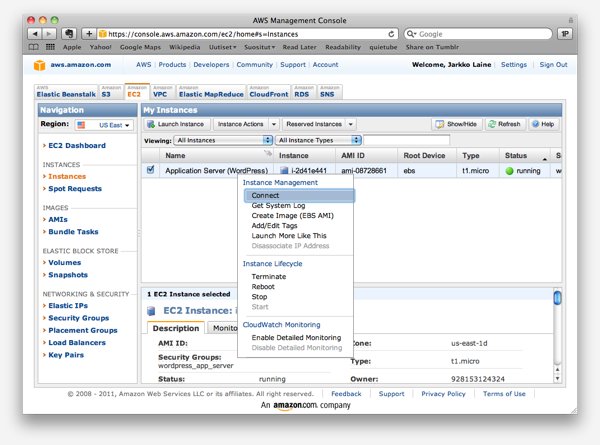Open the Region US East dropdown

pos(102,125)
